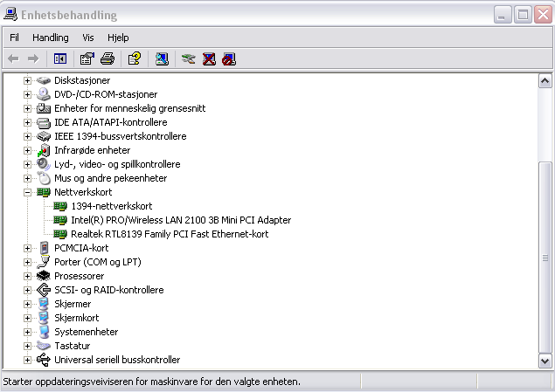Screen dimensions: 555x392
Task: Select the PCMCIA-kort label
Action: [81, 248]
